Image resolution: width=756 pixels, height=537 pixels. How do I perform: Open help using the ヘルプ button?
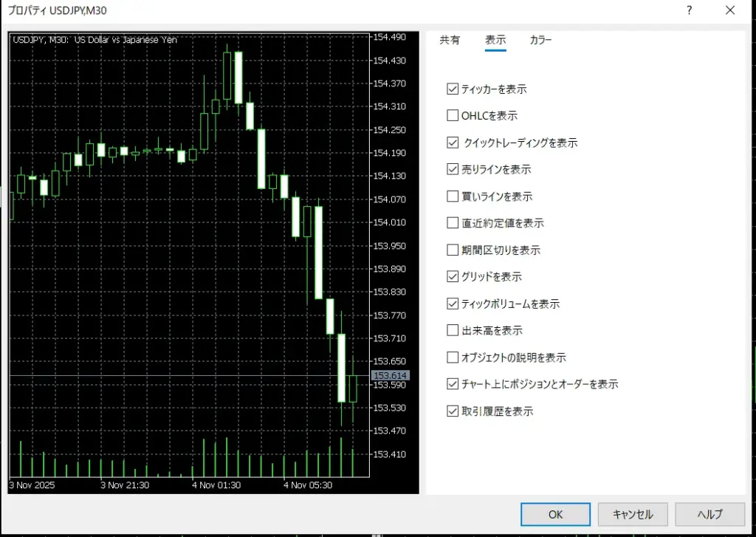(709, 514)
